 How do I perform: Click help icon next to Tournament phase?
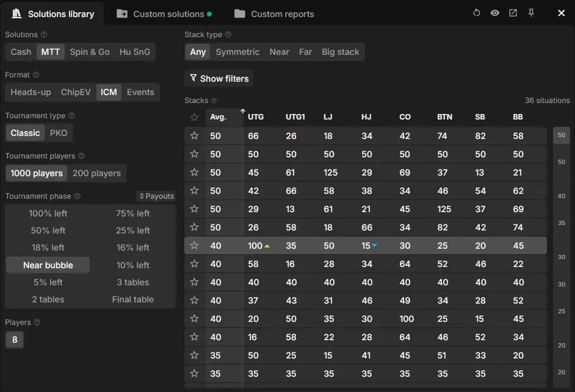coord(77,196)
